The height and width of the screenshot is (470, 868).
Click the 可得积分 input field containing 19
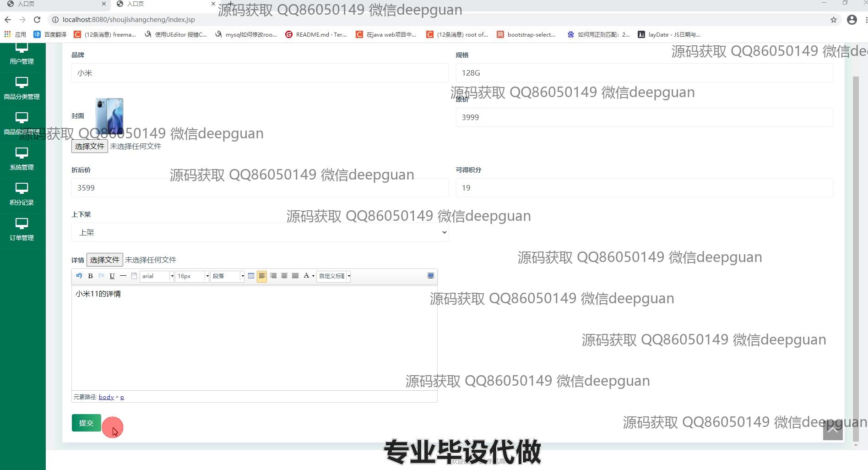644,188
